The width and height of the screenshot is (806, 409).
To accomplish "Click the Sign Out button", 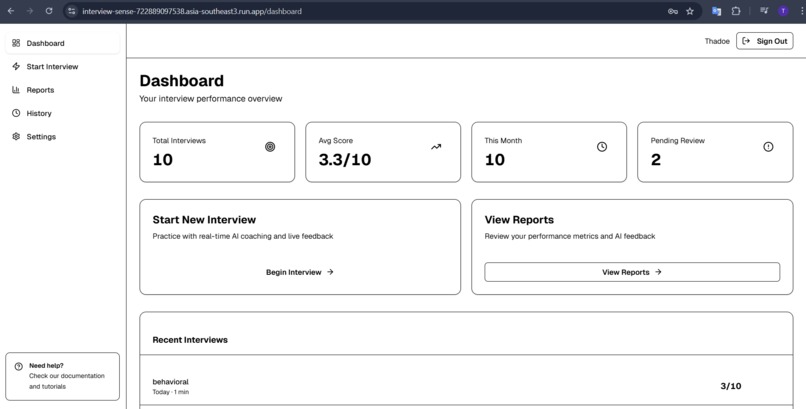I will (x=764, y=41).
